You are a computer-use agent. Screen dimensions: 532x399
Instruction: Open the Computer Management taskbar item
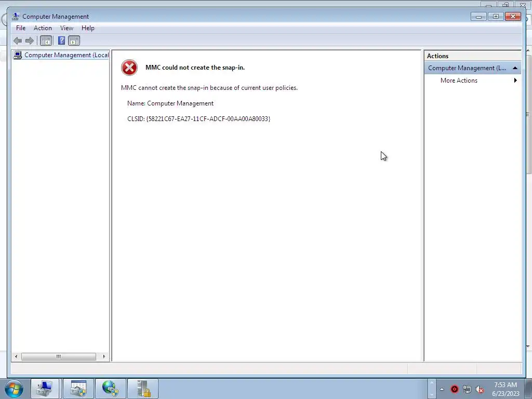coord(45,389)
